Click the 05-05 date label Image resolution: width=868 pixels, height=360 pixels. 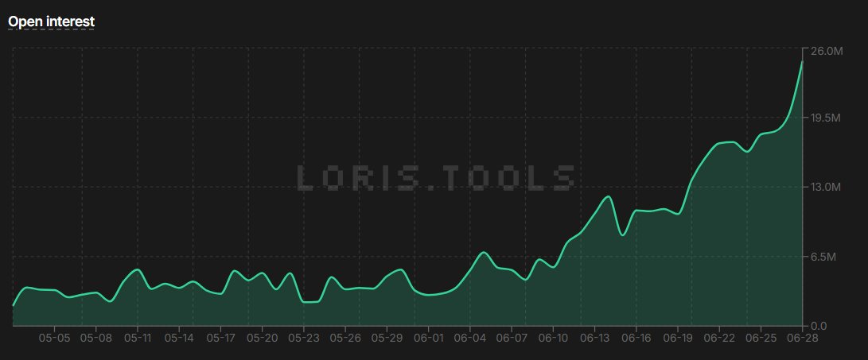[54, 337]
